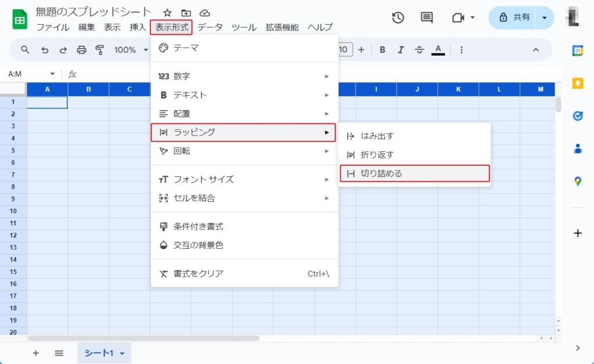
Task: Expand the share button dropdown arrow
Action: 544,17
